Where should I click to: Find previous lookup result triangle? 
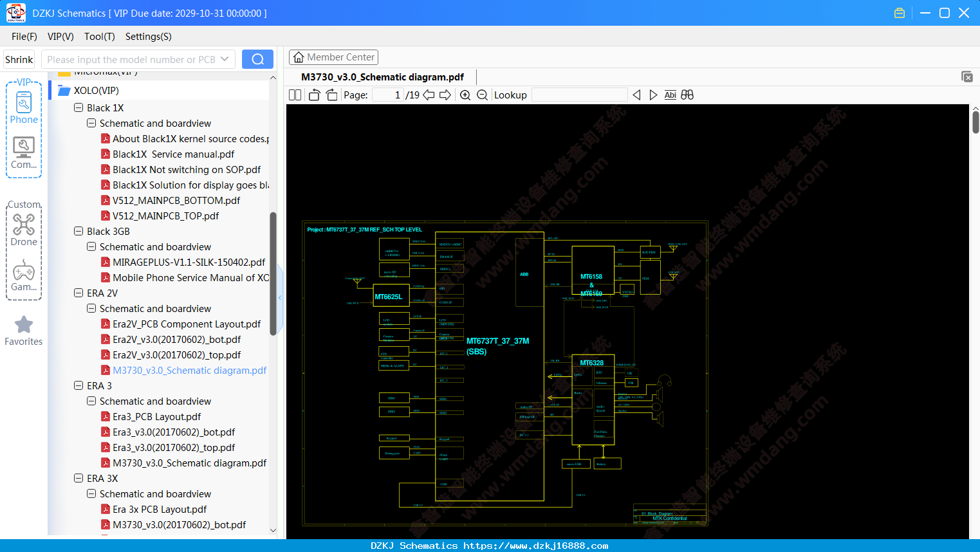636,95
